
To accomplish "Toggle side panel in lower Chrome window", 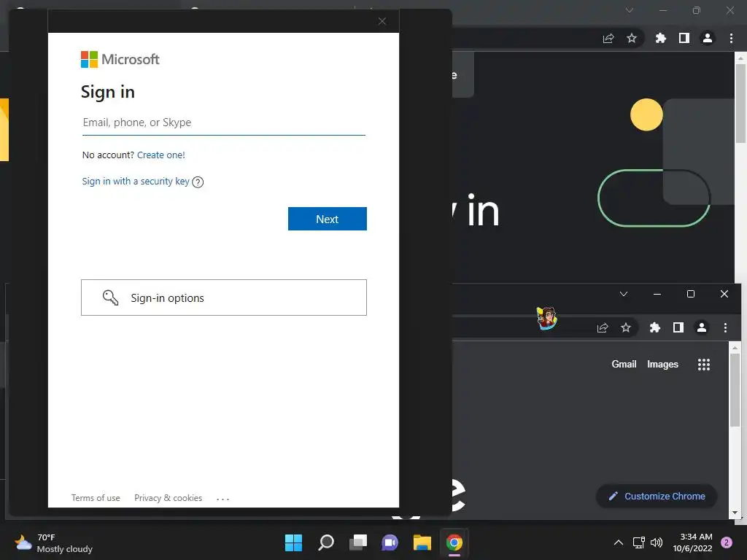I will point(678,327).
